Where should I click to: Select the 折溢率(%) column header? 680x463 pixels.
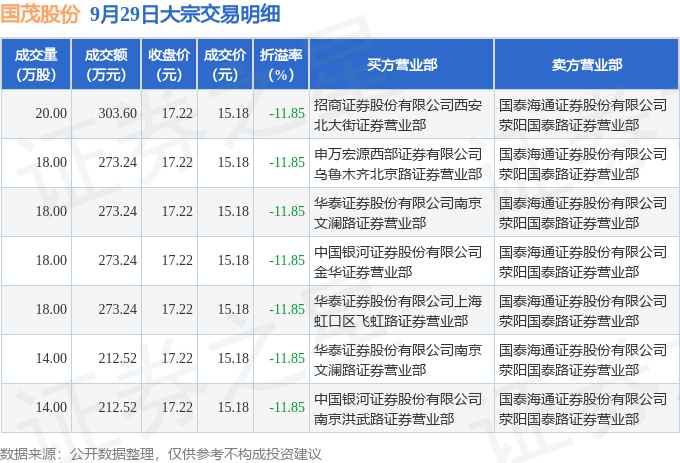point(281,65)
